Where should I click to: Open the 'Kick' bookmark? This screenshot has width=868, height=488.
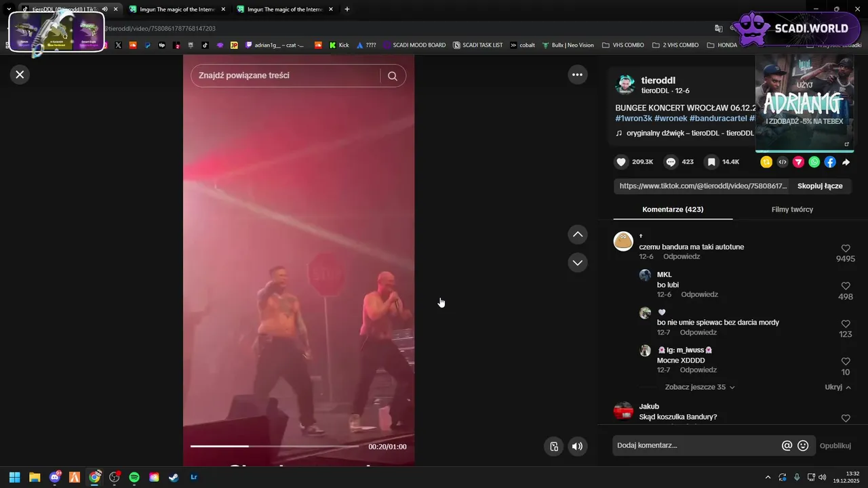click(339, 45)
